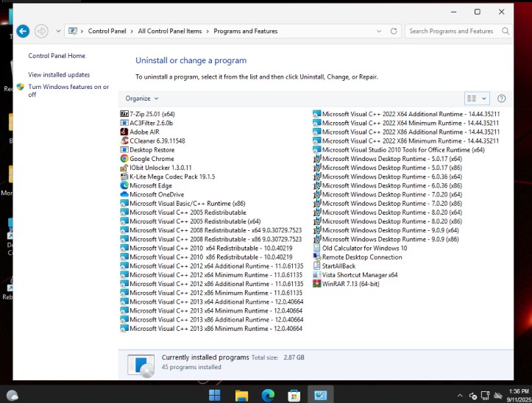532x403 pixels.
Task: Open the Windows Start button
Action: coord(214,395)
